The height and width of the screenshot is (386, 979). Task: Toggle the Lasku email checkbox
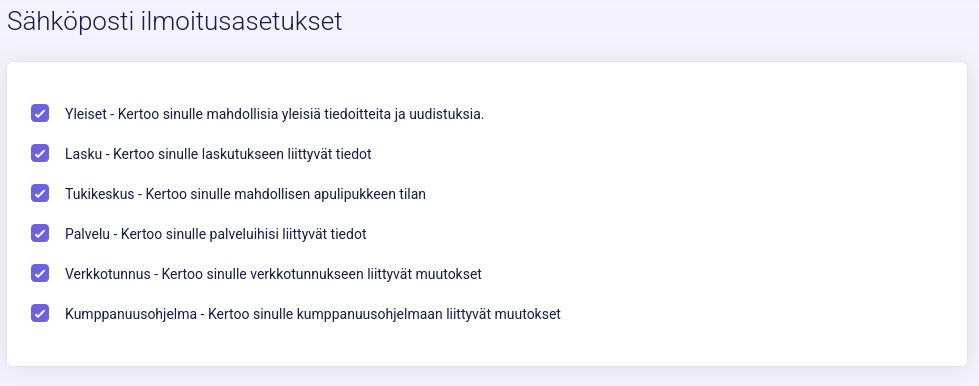[40, 154]
